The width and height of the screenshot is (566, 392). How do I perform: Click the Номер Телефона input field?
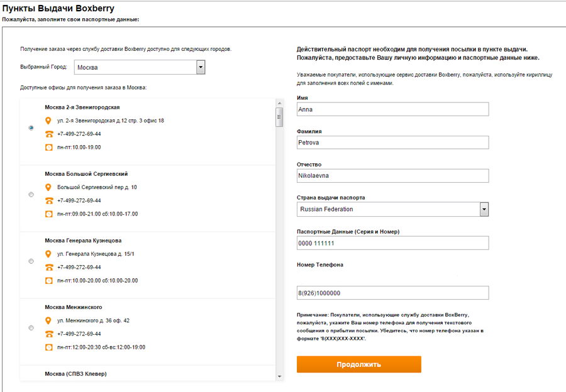coord(392,293)
